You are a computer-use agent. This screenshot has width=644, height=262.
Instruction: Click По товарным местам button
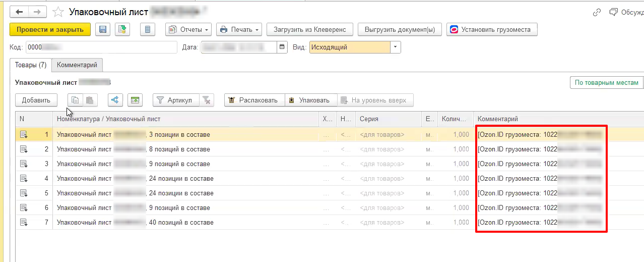607,83
